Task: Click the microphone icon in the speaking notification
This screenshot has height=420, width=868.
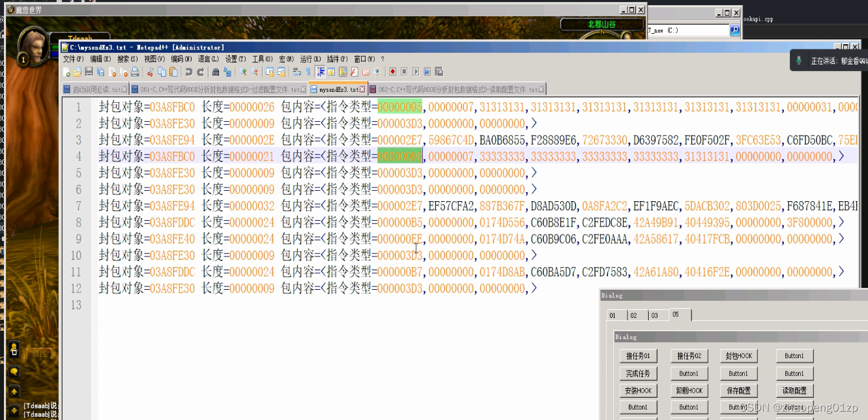Action: 799,61
